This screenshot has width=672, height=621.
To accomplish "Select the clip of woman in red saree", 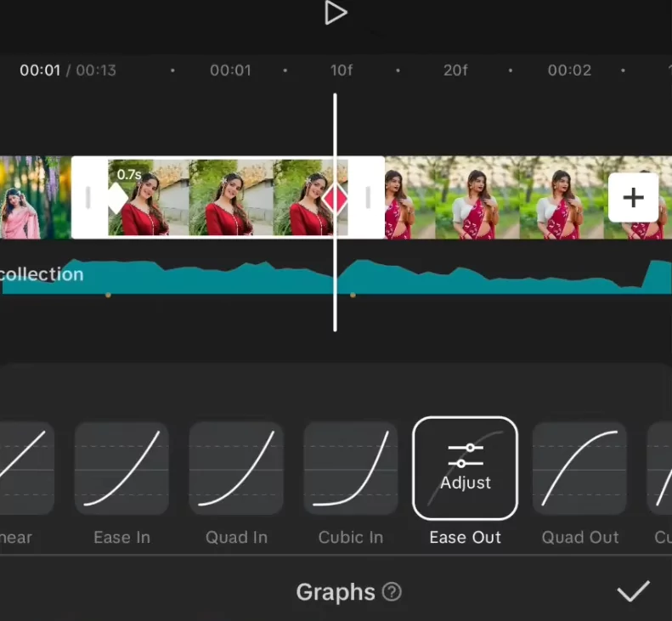I will 528,198.
